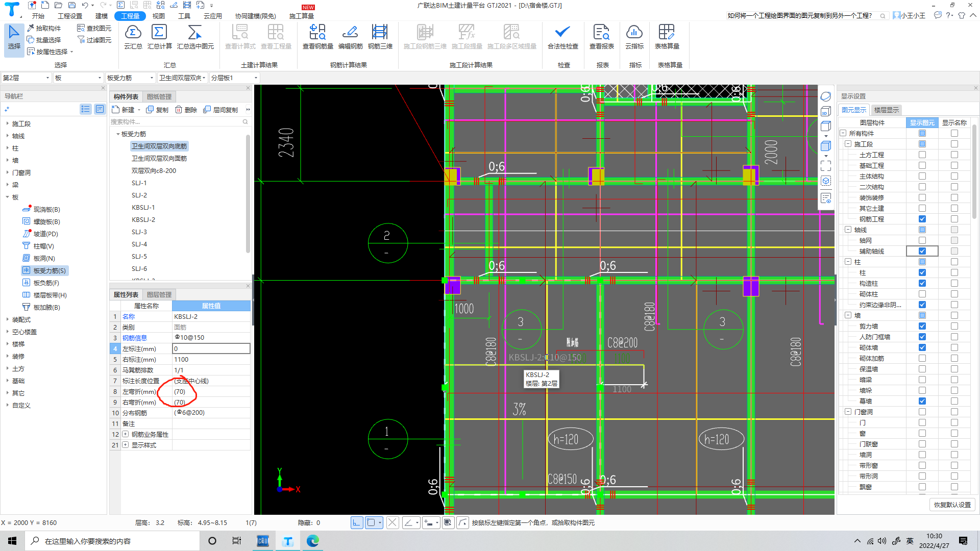980x551 pixels.
Task: Click the Task View taskbar icon
Action: 236,541
